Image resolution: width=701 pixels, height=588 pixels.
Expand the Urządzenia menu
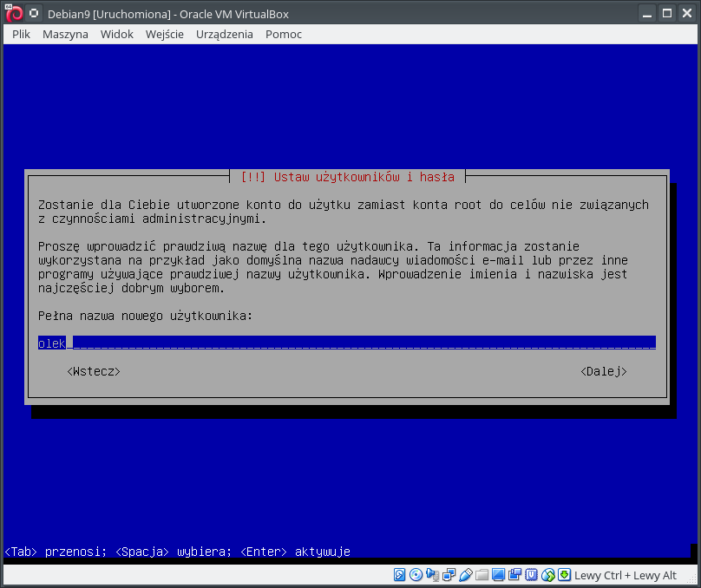[x=225, y=34]
